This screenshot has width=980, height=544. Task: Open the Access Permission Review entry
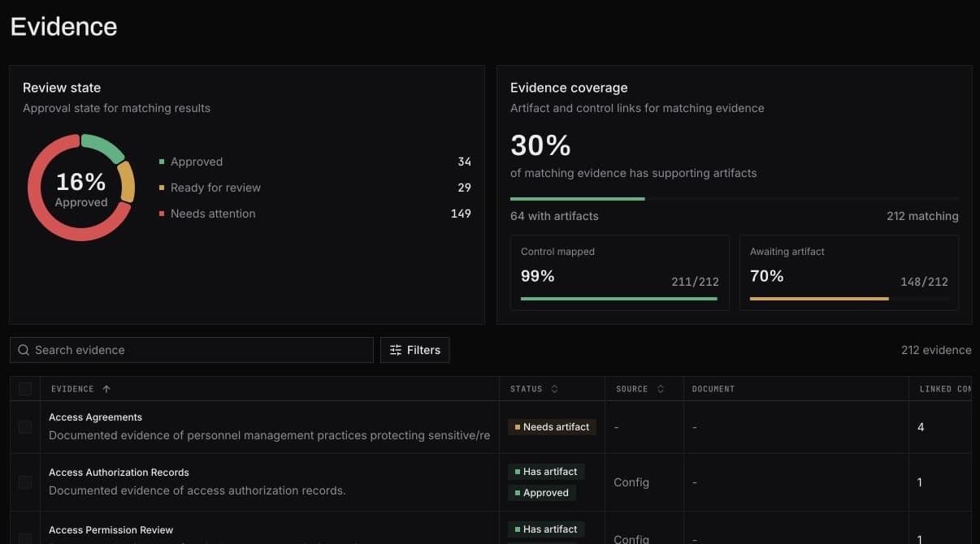[111, 530]
